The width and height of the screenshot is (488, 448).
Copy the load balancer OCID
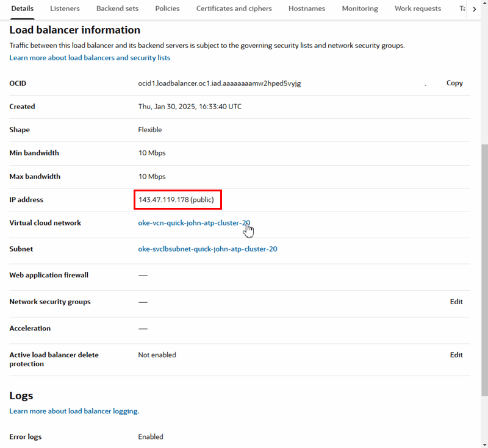pos(454,83)
